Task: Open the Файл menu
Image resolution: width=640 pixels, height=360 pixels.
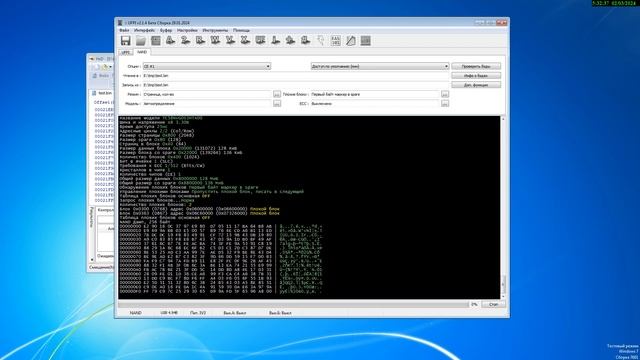Action: (124, 30)
